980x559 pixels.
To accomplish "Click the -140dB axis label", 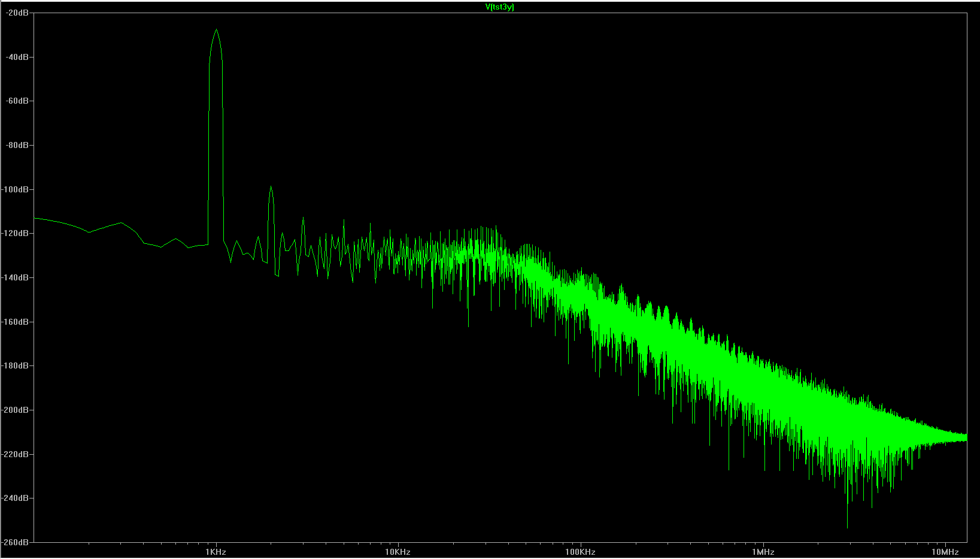I will pos(16,277).
